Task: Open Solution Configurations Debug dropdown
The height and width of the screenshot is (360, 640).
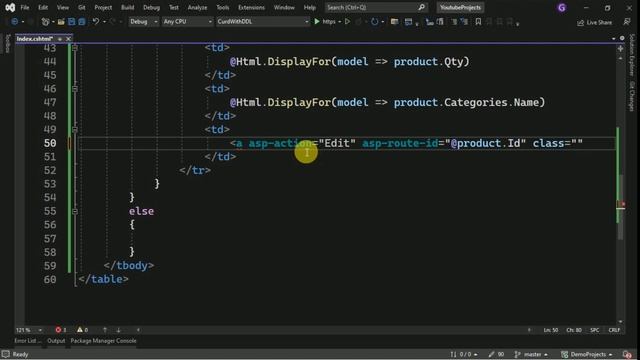Action: [143, 22]
